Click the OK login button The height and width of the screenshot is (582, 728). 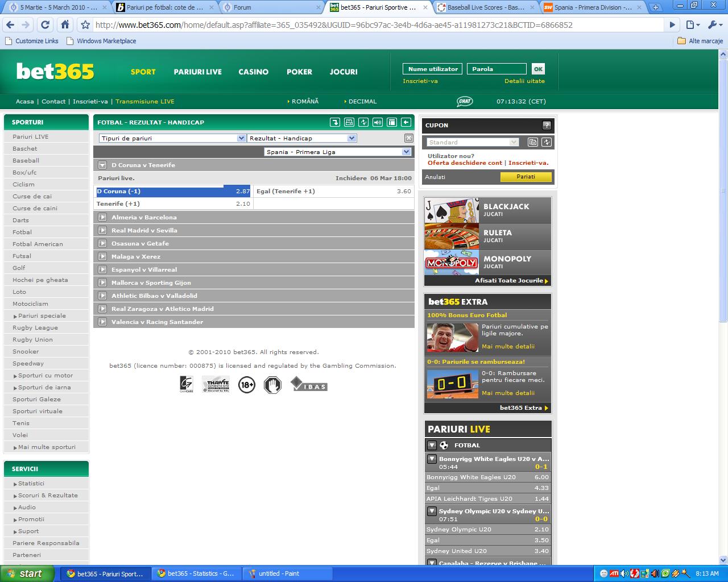click(x=538, y=69)
